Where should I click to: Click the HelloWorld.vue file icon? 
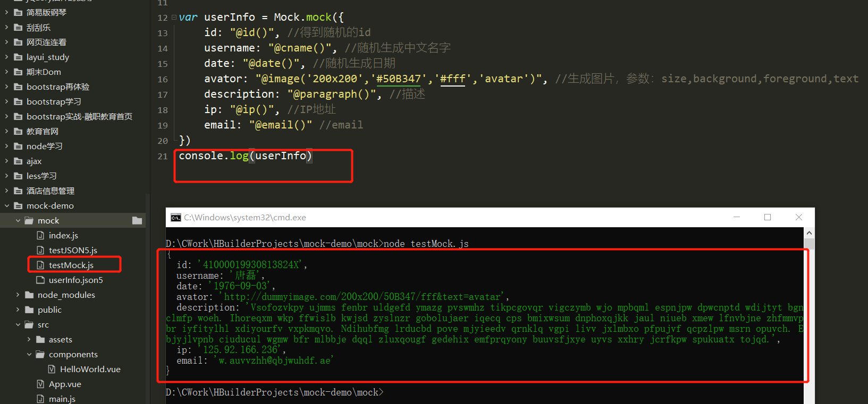point(52,369)
